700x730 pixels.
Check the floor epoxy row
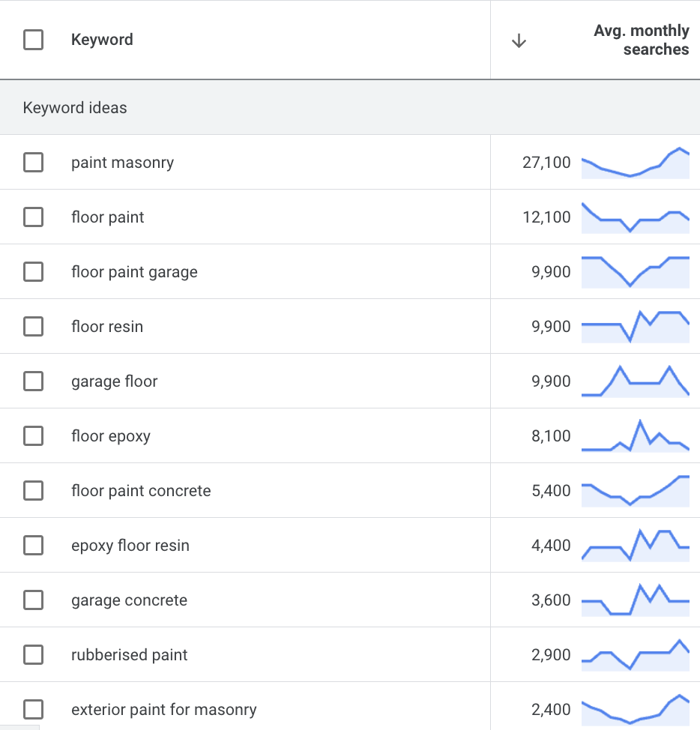click(x=33, y=436)
